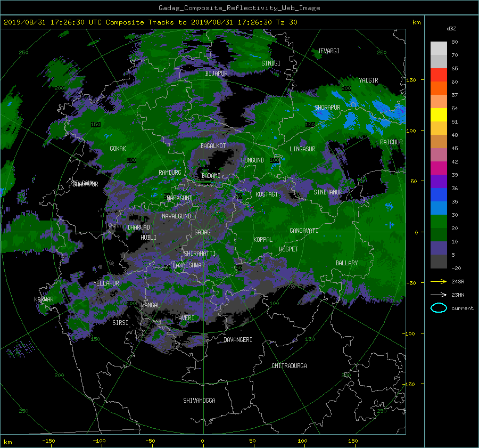Click the LINGASUR city label
479x448 pixels.
[302, 149]
